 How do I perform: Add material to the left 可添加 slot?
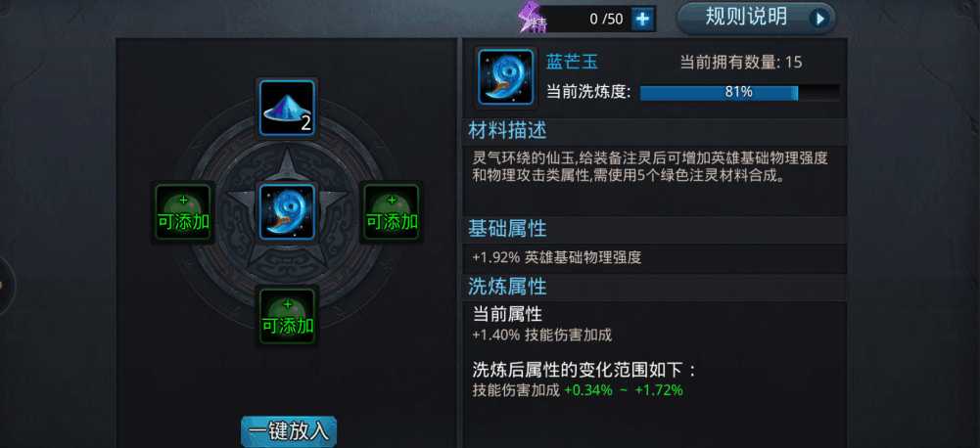[x=183, y=212]
